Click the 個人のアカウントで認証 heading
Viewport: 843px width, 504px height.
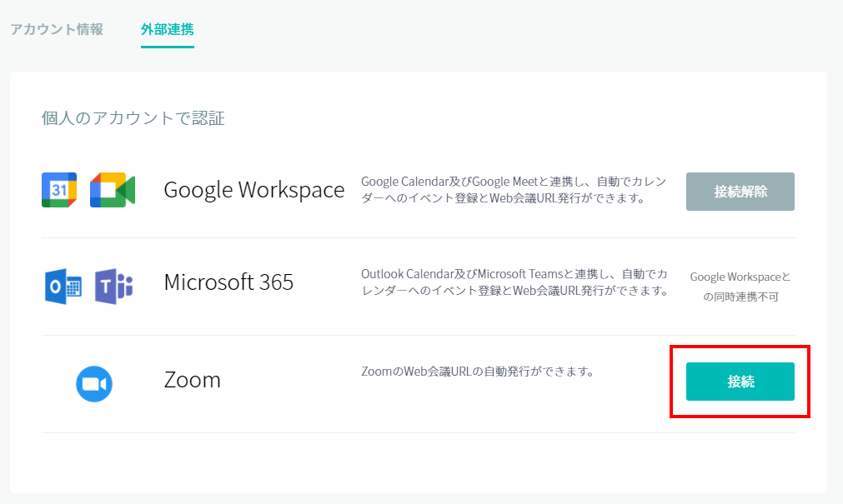point(133,117)
